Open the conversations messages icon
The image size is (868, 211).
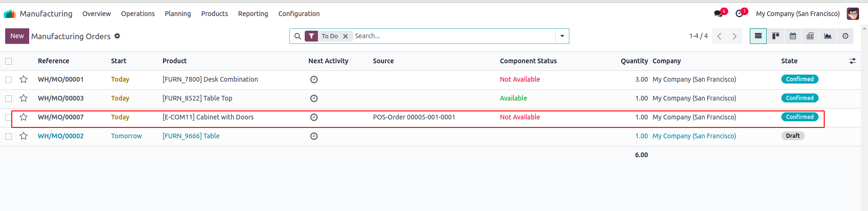click(718, 14)
